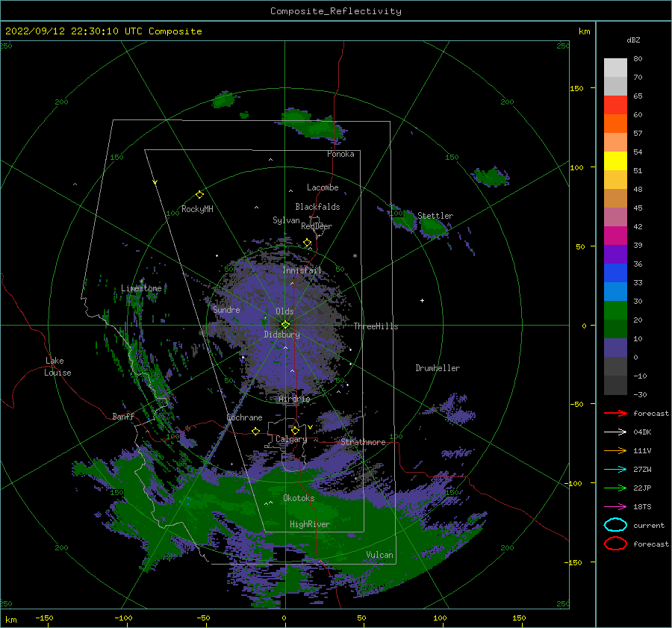Click the radar center marker near Didsbury

(x=285, y=325)
